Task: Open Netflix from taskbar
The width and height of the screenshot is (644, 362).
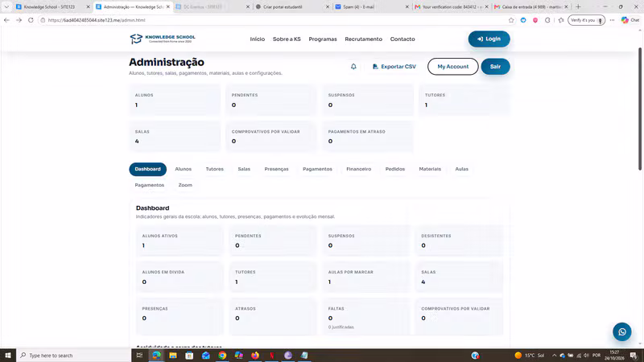Action: click(271, 356)
